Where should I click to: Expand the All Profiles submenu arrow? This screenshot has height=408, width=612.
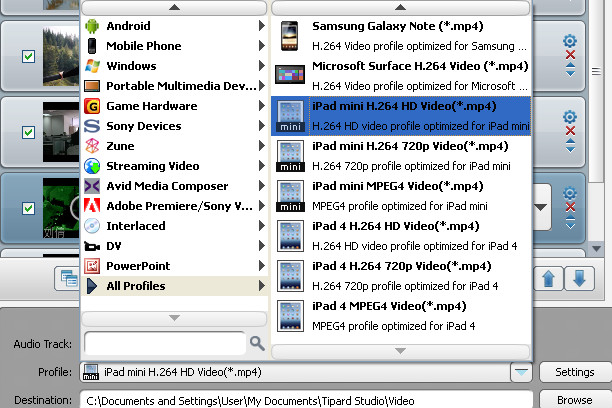pyautogui.click(x=262, y=286)
